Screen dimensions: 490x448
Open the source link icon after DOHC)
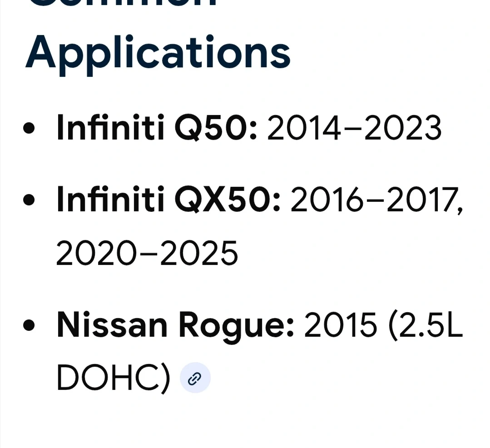(195, 378)
